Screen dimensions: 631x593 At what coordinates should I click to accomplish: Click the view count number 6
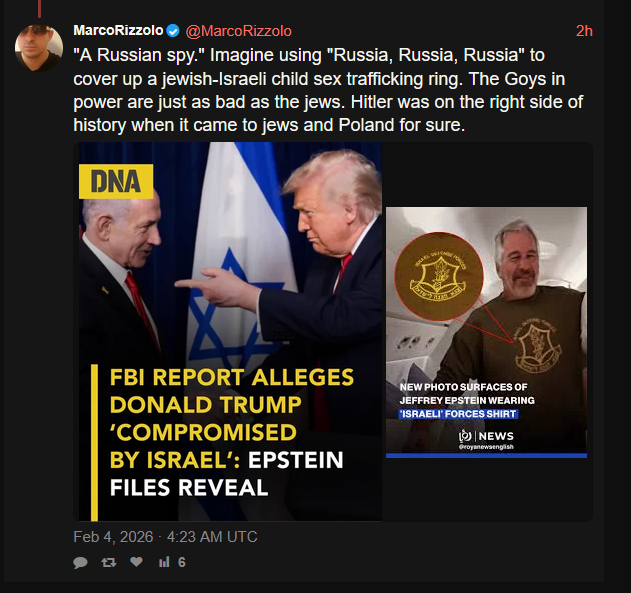tap(181, 562)
